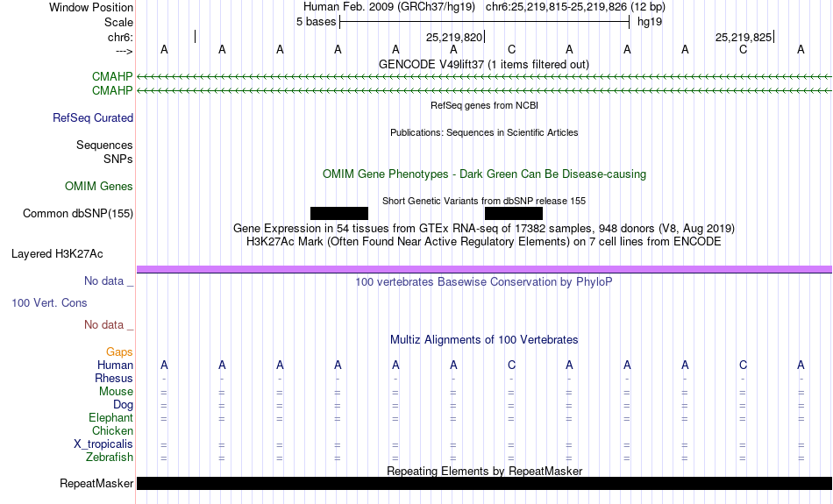
Task: Open Multiz Alignments of 100 Vertebrates title
Action: tap(484, 340)
